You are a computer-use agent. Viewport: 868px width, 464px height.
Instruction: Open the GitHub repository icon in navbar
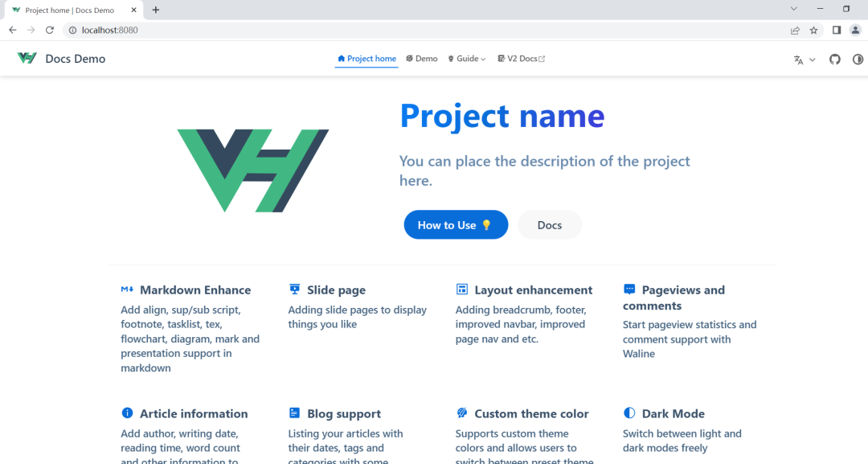[834, 59]
